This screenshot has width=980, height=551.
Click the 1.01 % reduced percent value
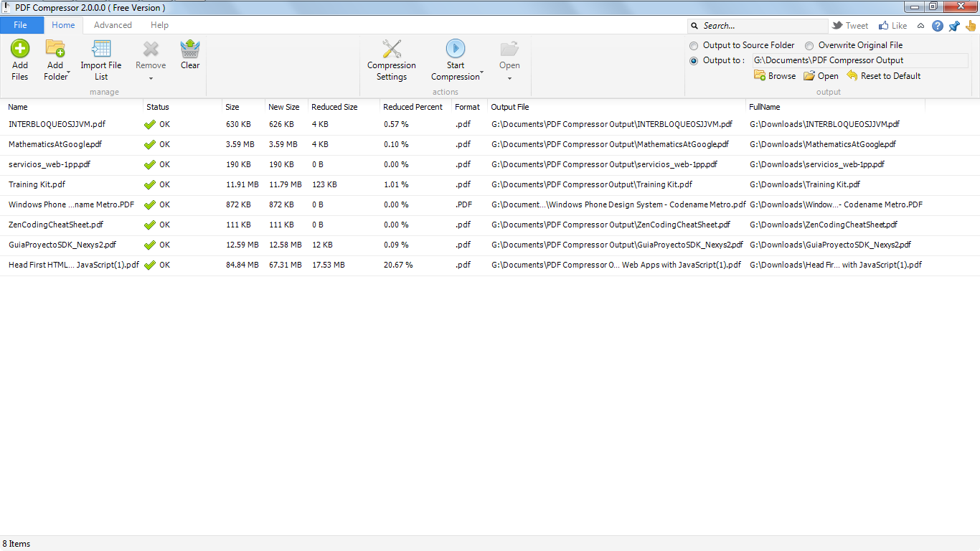396,184
